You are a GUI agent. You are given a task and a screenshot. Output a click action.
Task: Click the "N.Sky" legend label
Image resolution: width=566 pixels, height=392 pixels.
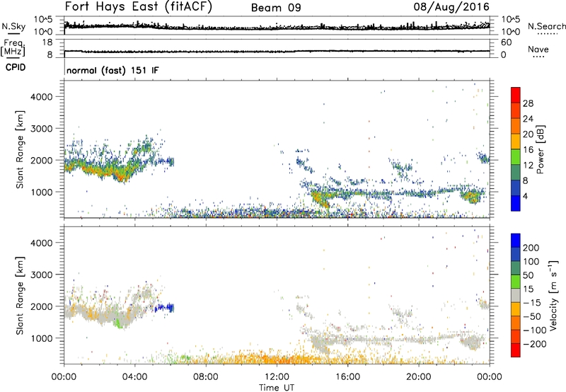13,26
